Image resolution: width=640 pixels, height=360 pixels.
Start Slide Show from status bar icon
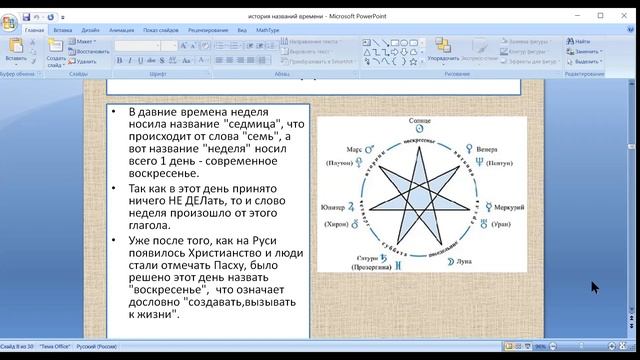pyautogui.click(x=527, y=346)
